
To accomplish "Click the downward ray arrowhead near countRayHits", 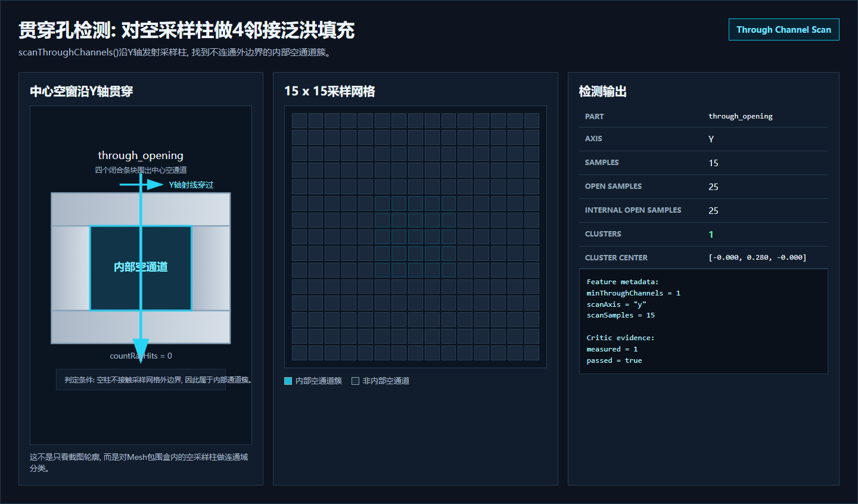I will pyautogui.click(x=141, y=350).
